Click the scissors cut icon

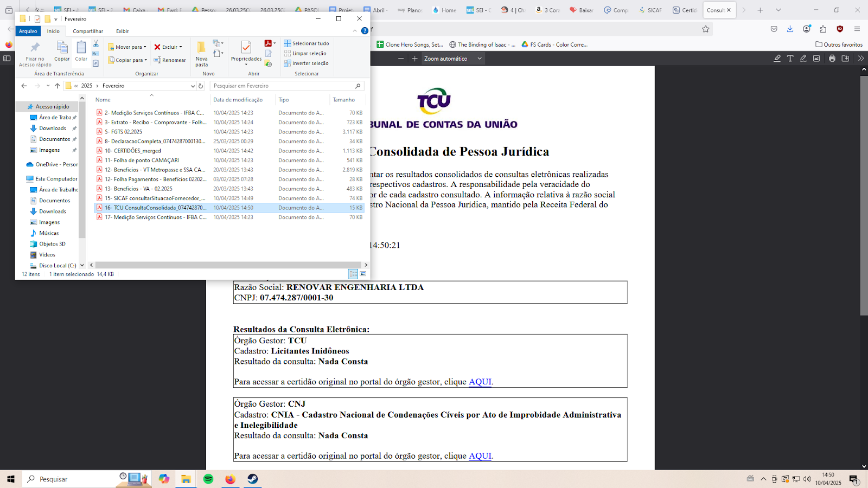96,43
